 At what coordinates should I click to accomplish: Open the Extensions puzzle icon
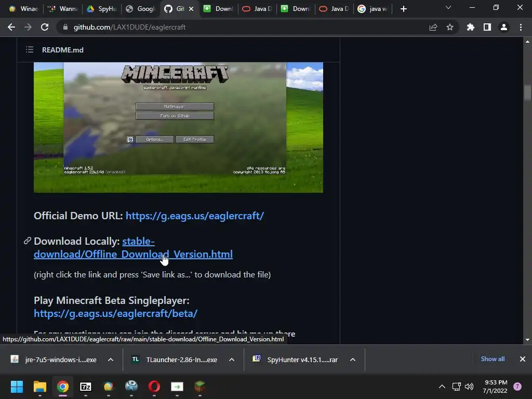pos(471,27)
